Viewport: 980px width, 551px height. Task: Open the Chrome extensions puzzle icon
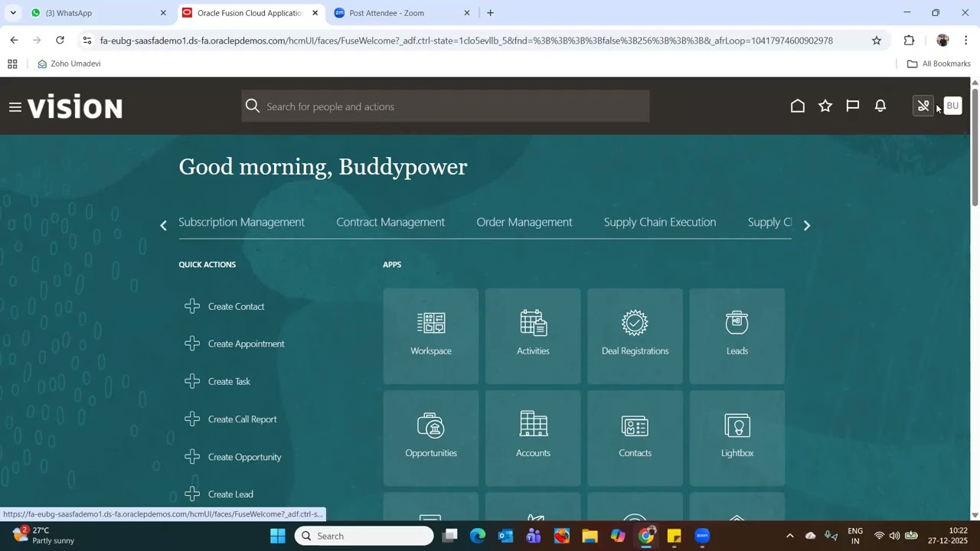click(x=909, y=41)
